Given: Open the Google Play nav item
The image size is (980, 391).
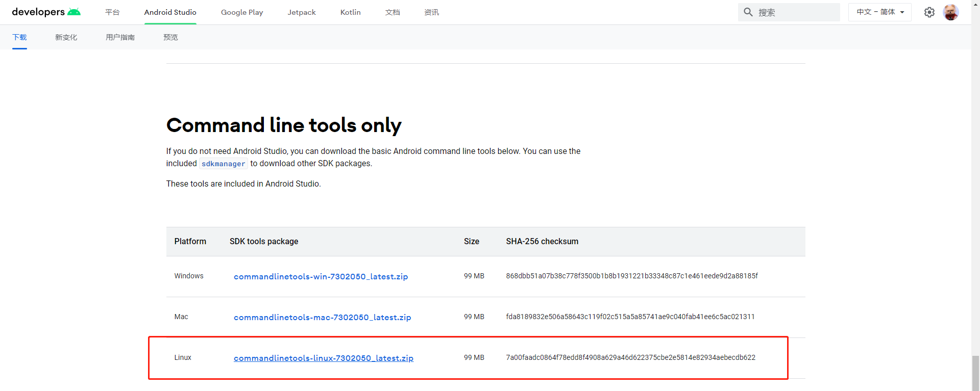Looking at the screenshot, I should [242, 12].
